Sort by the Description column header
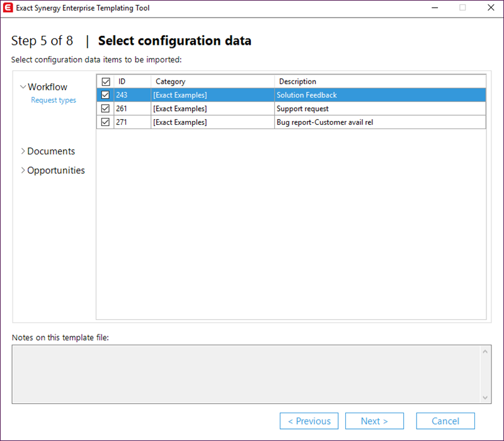 click(x=381, y=81)
